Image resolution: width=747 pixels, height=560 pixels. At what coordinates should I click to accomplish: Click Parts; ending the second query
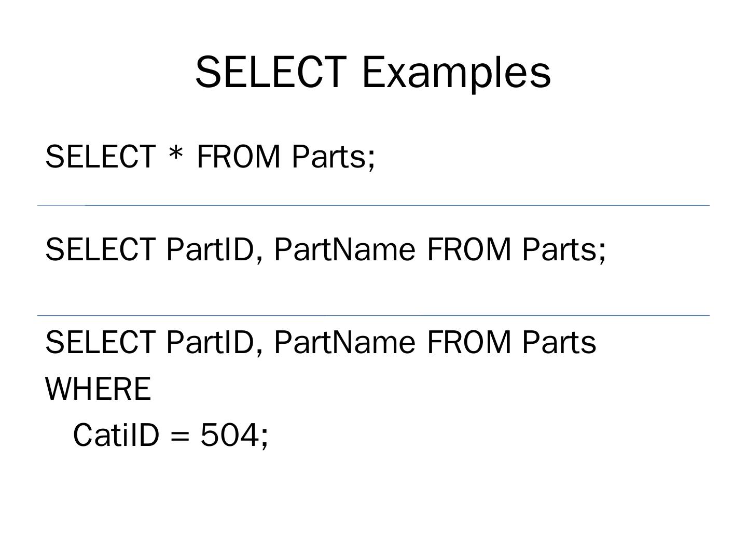[564, 249]
